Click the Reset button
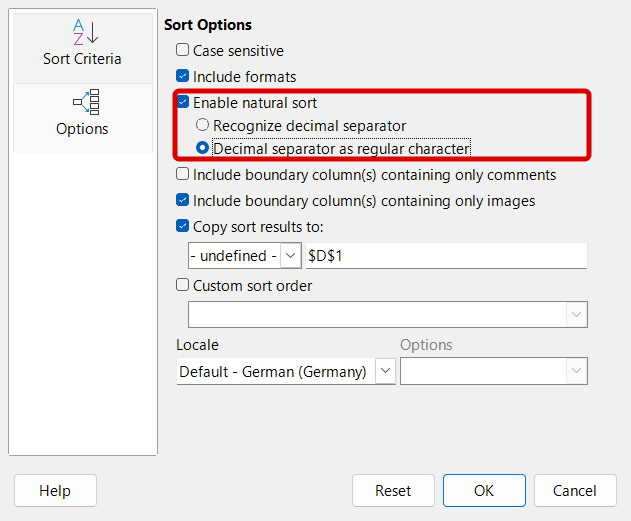 393,491
